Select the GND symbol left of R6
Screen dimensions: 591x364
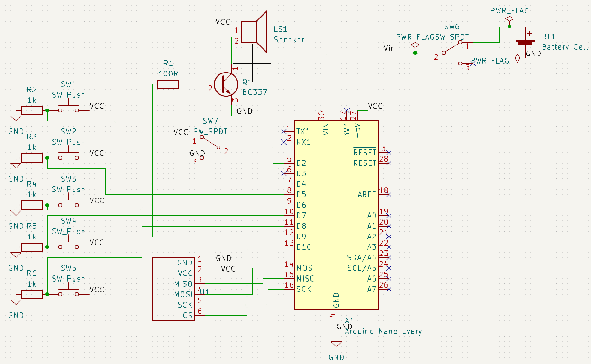(x=16, y=301)
